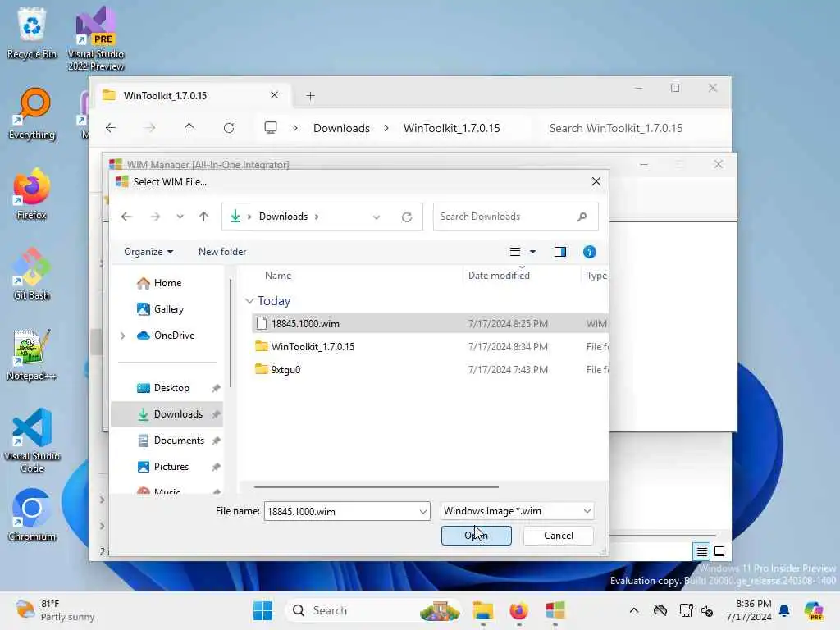Click the horizontal scrollbar in the file list

pos(376,487)
